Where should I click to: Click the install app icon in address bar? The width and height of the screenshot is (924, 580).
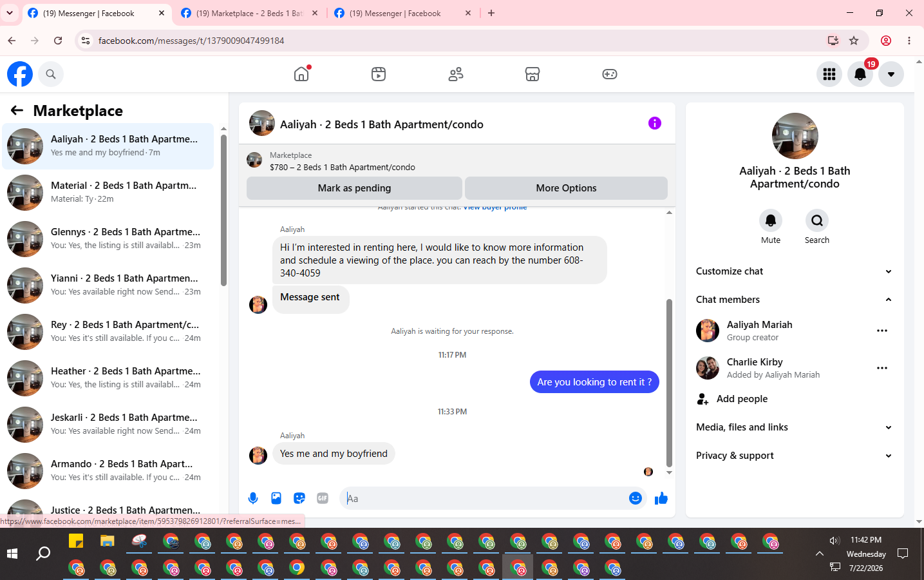tap(833, 41)
